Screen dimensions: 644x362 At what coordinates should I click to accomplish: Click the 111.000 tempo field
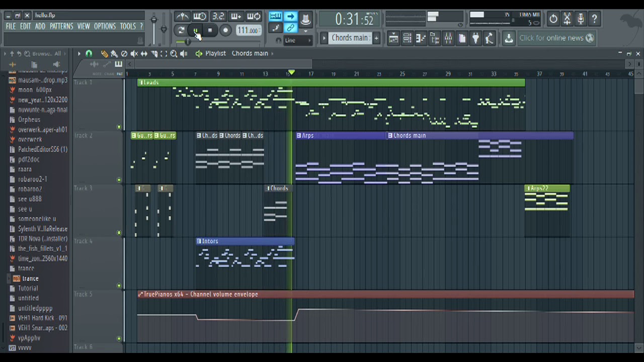coord(248,30)
